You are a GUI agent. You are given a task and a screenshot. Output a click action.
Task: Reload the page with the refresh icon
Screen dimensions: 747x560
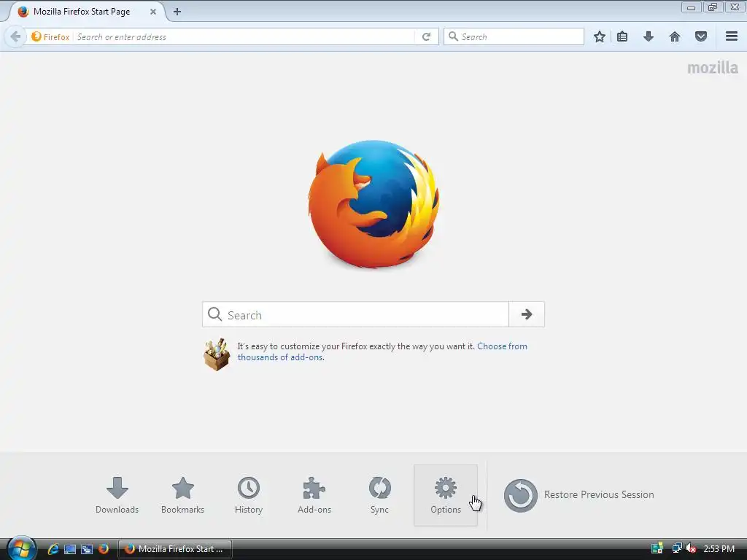(426, 36)
